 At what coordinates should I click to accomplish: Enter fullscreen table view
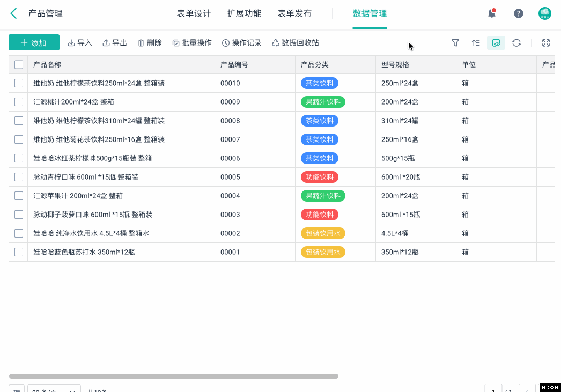546,43
